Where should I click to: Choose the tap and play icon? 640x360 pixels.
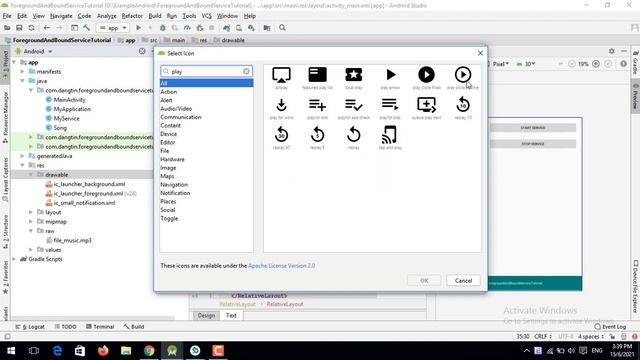point(390,135)
